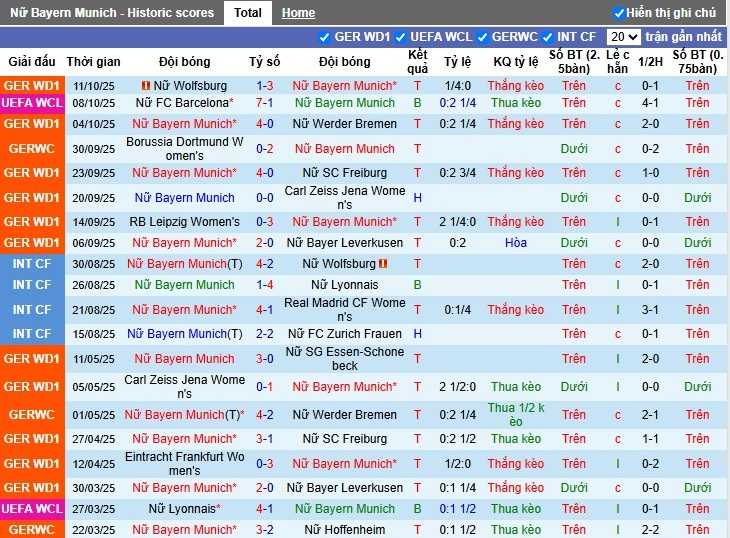Click the 2-2 score versus FC Zurich Frauen
730x538 pixels.
(x=264, y=334)
